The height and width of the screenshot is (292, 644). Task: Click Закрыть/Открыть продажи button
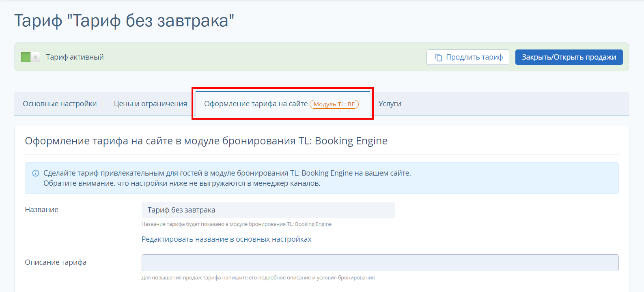[x=569, y=57]
